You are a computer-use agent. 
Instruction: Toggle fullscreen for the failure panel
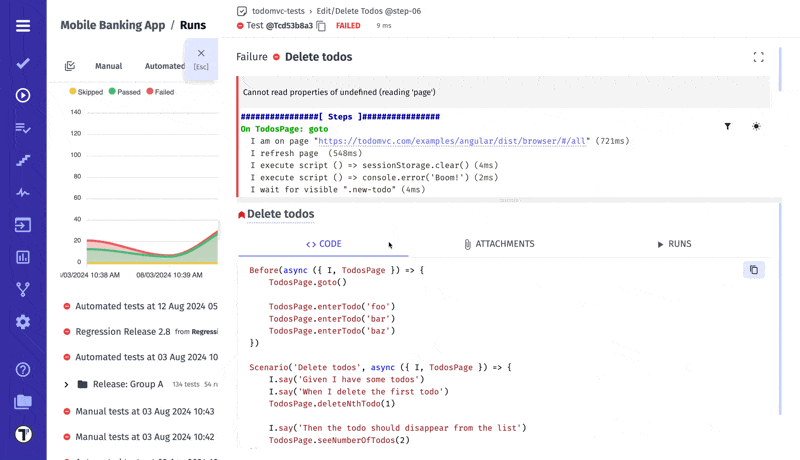758,57
